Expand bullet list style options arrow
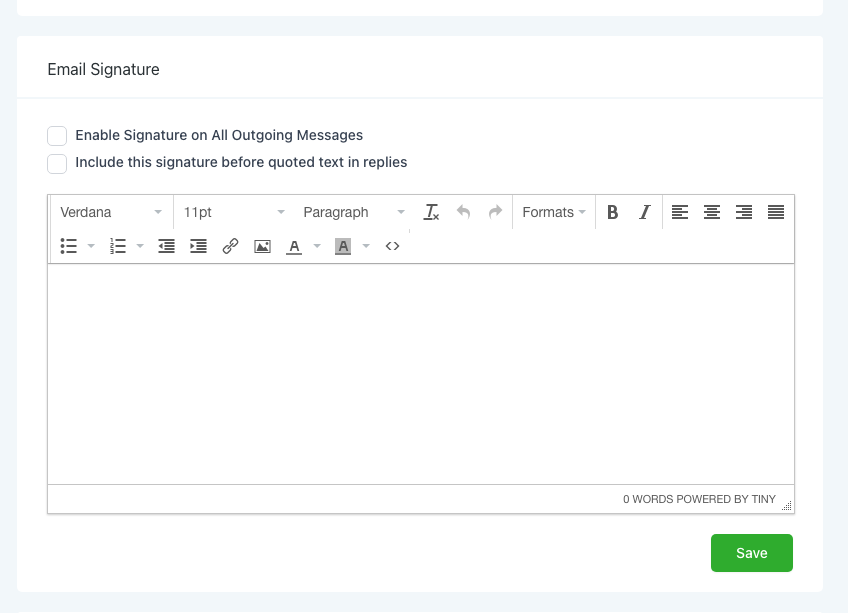This screenshot has height=613, width=848. pos(91,246)
